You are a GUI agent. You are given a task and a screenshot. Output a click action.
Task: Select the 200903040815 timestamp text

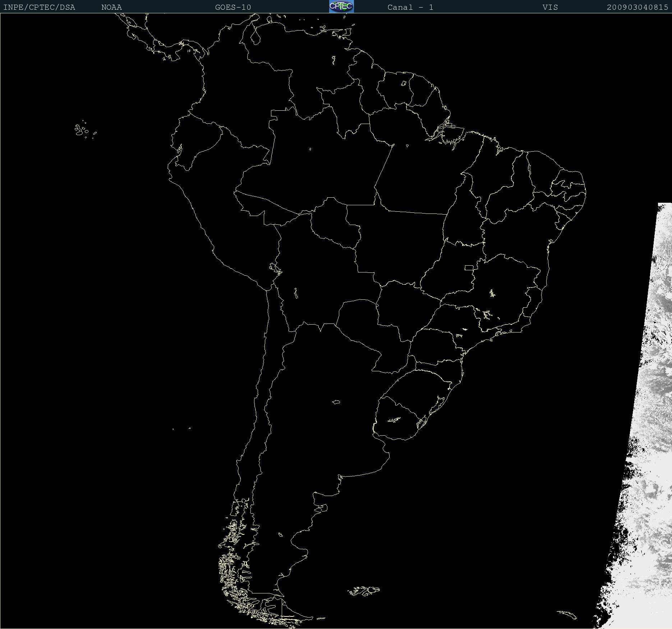(638, 7)
